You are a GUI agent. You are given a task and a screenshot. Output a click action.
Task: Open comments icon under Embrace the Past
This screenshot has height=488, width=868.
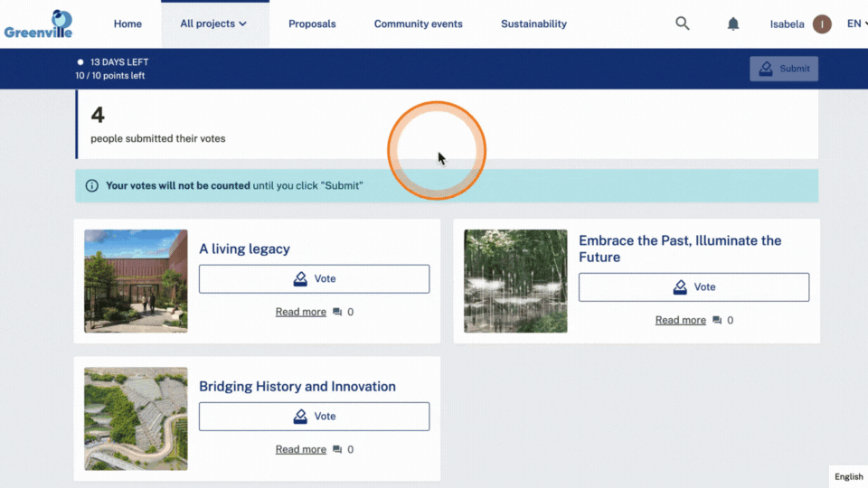pos(717,320)
